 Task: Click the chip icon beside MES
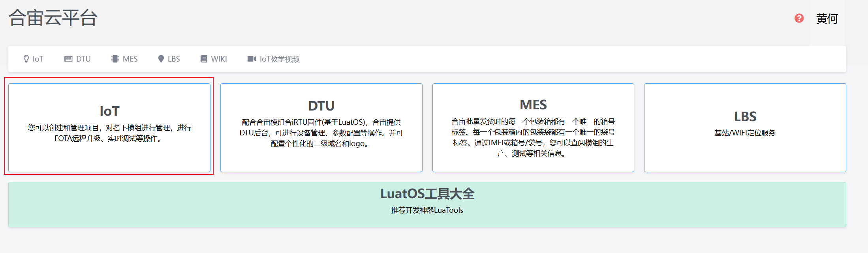pos(115,59)
